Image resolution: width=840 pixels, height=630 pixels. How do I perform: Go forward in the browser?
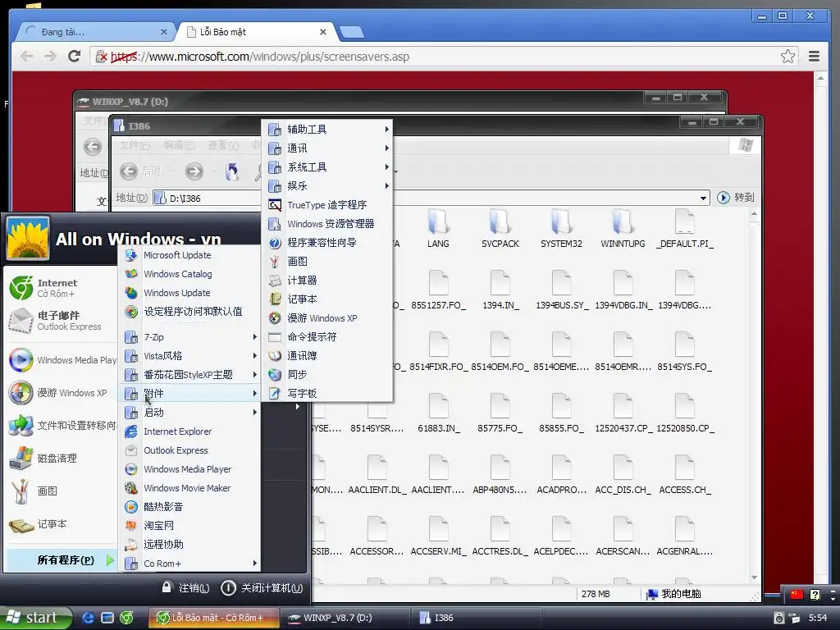[x=50, y=57]
